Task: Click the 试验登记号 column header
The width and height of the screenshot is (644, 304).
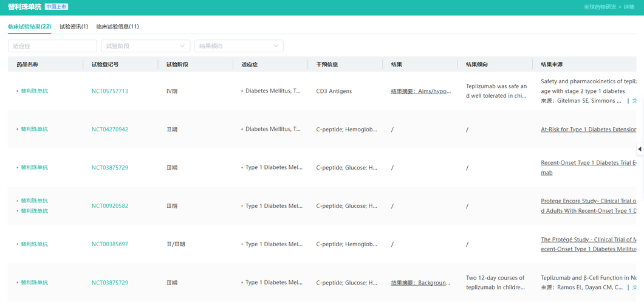Action: pyautogui.click(x=105, y=64)
